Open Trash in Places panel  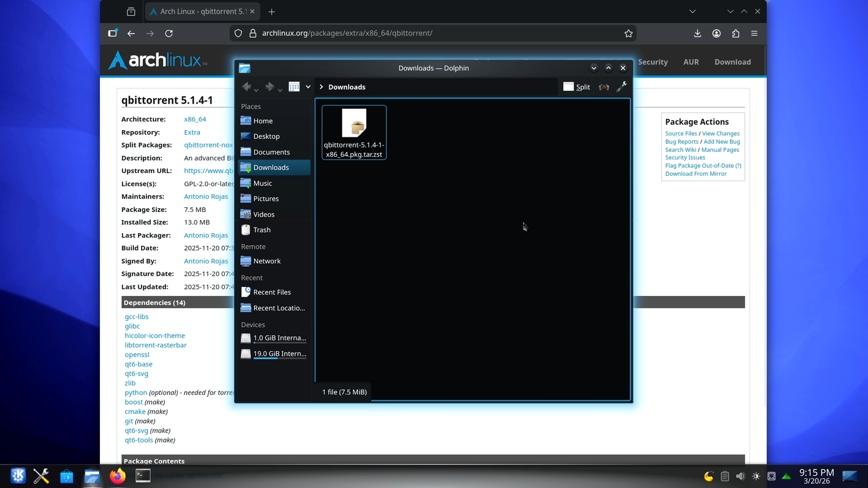275,230
